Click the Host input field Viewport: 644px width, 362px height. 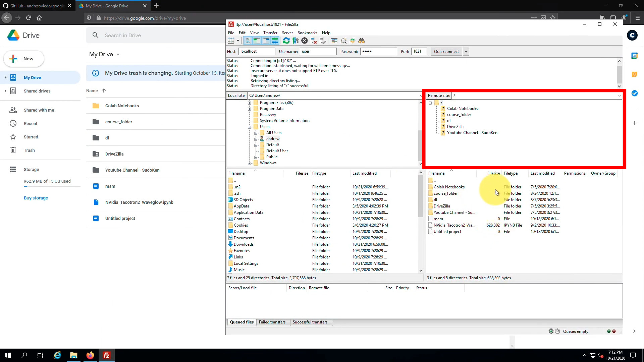(x=257, y=52)
